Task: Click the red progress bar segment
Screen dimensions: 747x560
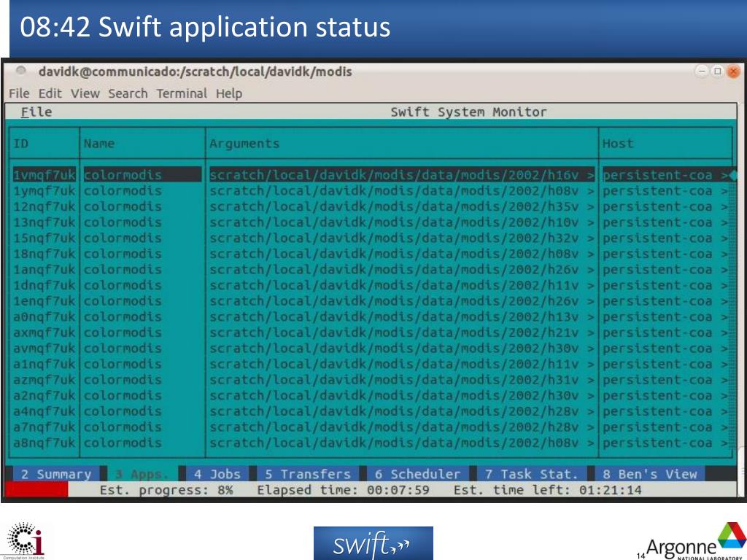Action: tap(36, 489)
